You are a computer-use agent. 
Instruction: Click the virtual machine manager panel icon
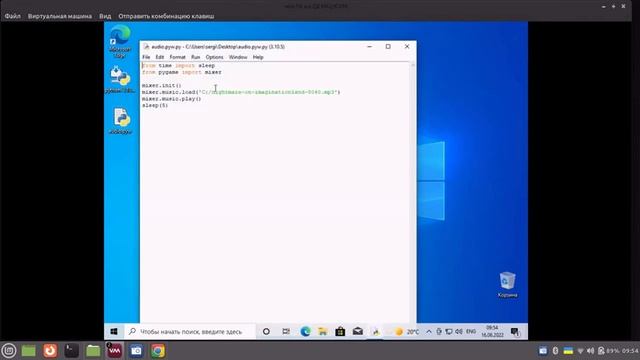[x=115, y=351]
